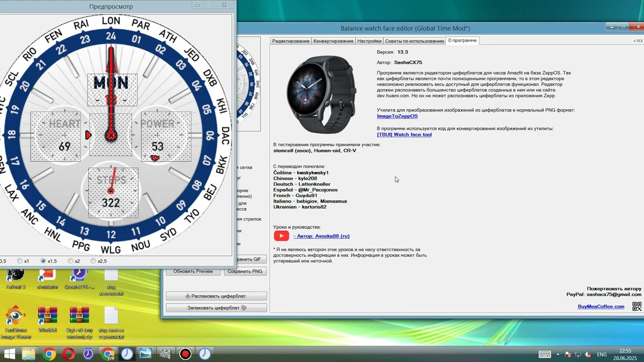This screenshot has width=644, height=362.
Task: Open the Windows Start menu
Action: pyautogui.click(x=10, y=354)
